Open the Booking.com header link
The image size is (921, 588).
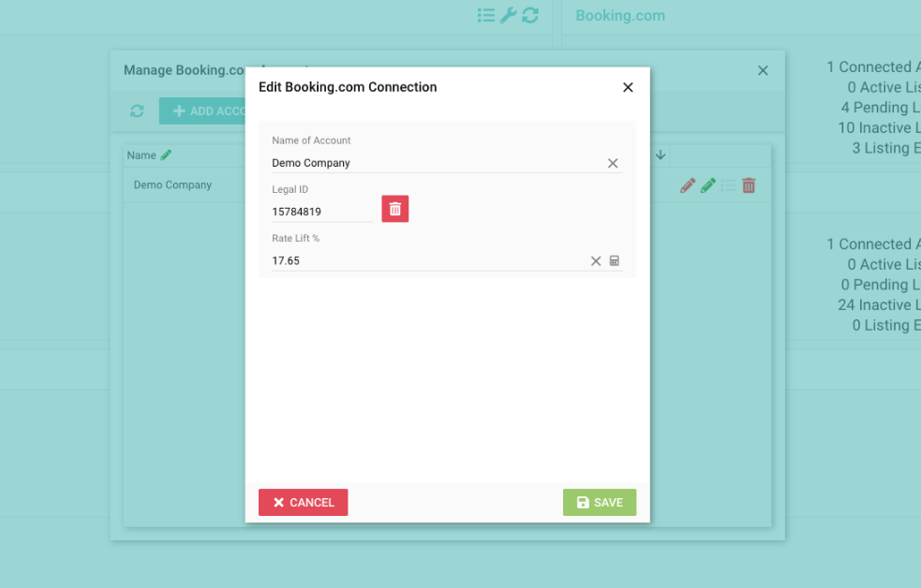(x=620, y=16)
